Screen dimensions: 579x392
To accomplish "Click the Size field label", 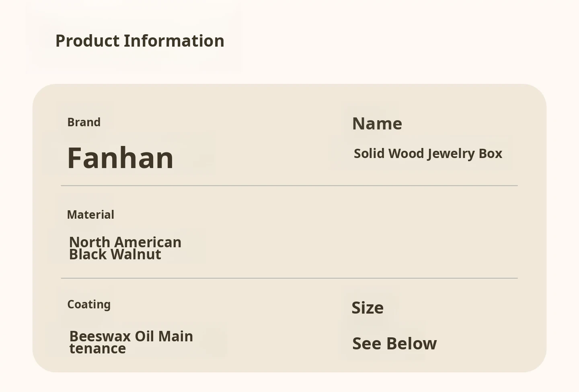I will coord(368,308).
